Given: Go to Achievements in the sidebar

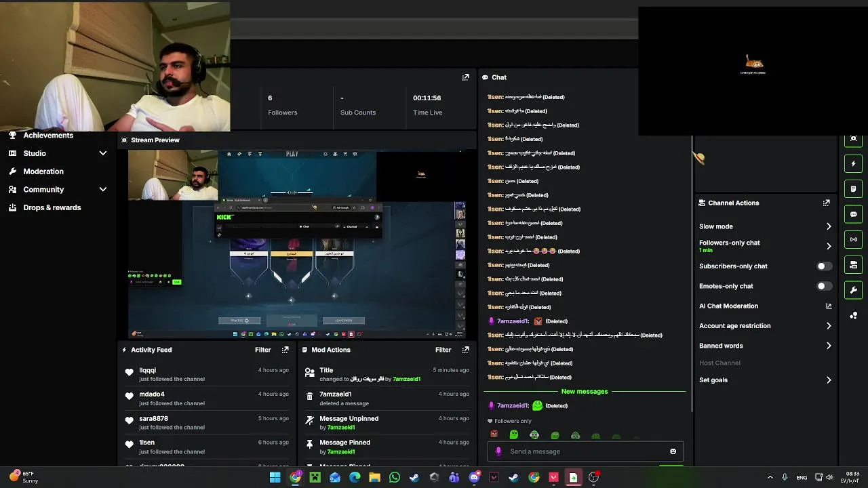Looking at the screenshot, I should click(x=48, y=136).
